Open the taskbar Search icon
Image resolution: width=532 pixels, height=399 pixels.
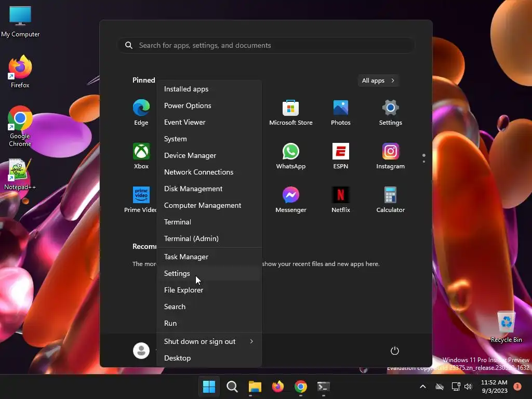(232, 387)
